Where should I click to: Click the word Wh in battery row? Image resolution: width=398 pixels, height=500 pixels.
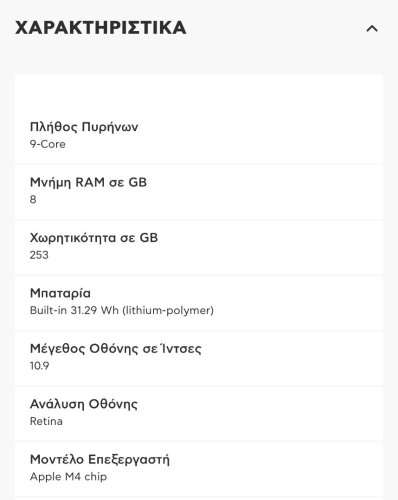pyautogui.click(x=110, y=310)
